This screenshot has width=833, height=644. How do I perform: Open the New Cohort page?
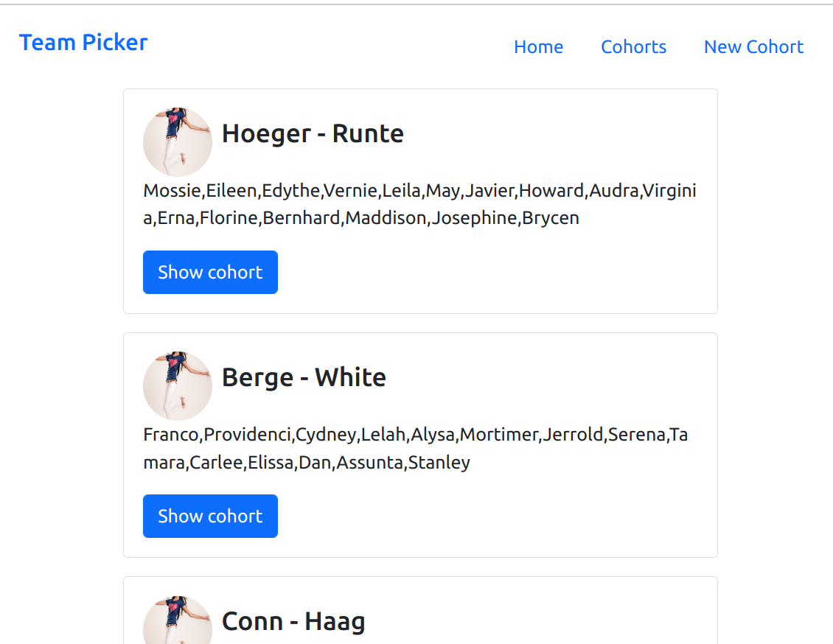pyautogui.click(x=753, y=46)
